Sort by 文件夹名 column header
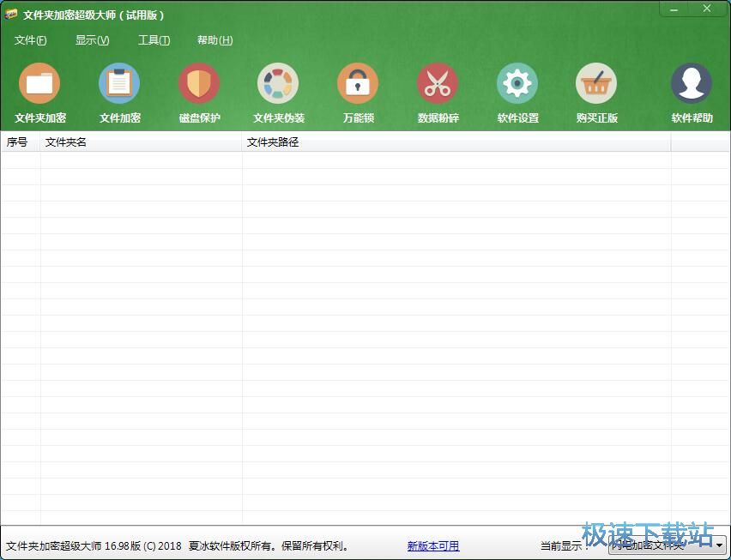 coord(141,142)
